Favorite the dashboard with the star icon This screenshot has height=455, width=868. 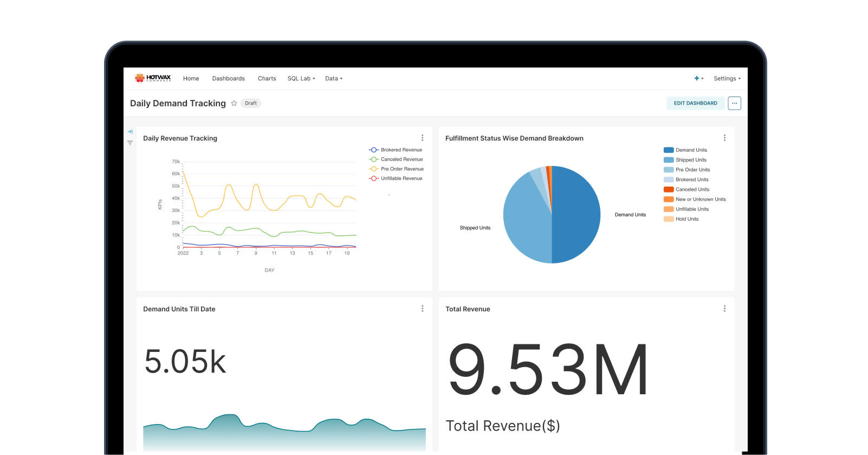coord(234,103)
